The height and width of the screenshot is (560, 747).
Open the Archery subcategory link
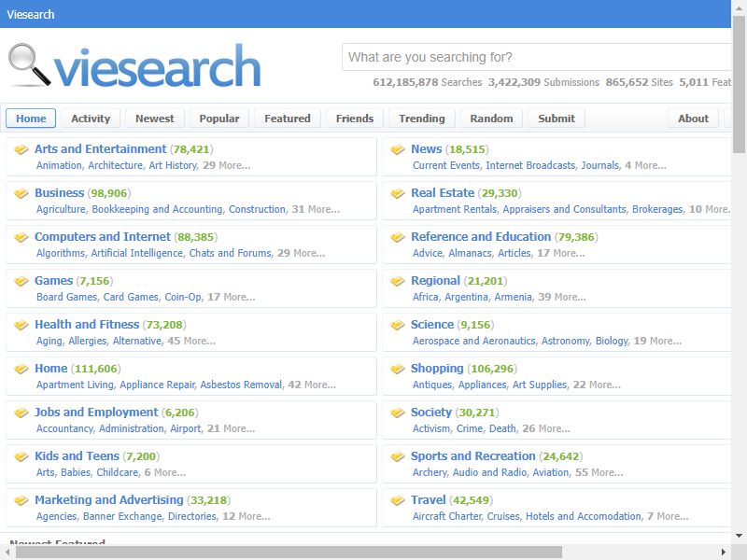point(430,472)
